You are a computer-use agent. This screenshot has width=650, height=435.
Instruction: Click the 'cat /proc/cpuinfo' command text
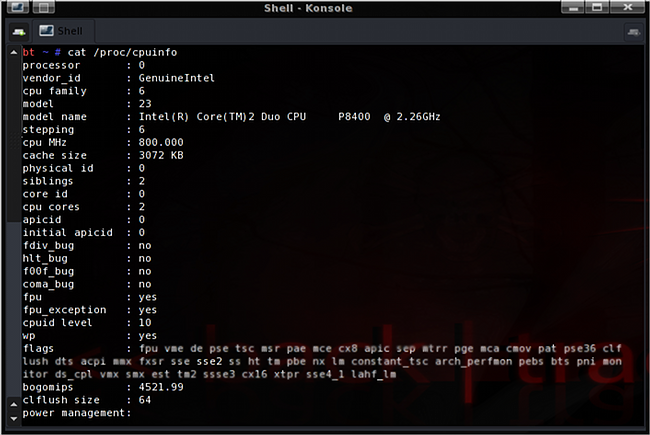pyautogui.click(x=122, y=53)
